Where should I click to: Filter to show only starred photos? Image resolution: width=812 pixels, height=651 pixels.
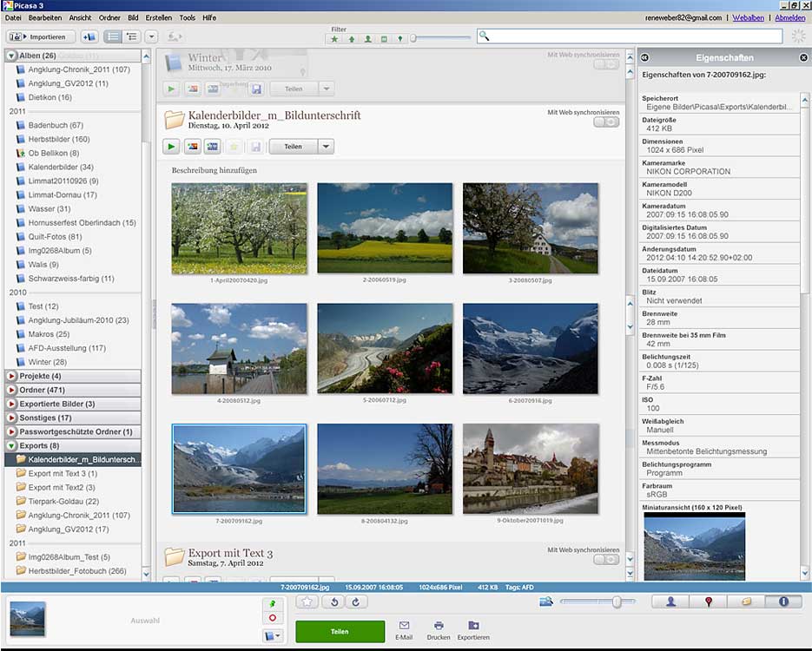[334, 38]
